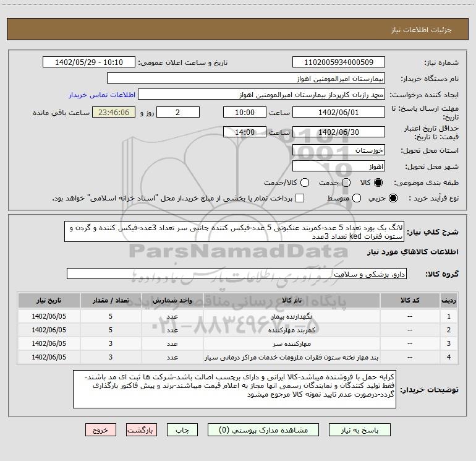Click row number 1 cell
476x461 pixels.
449,316
